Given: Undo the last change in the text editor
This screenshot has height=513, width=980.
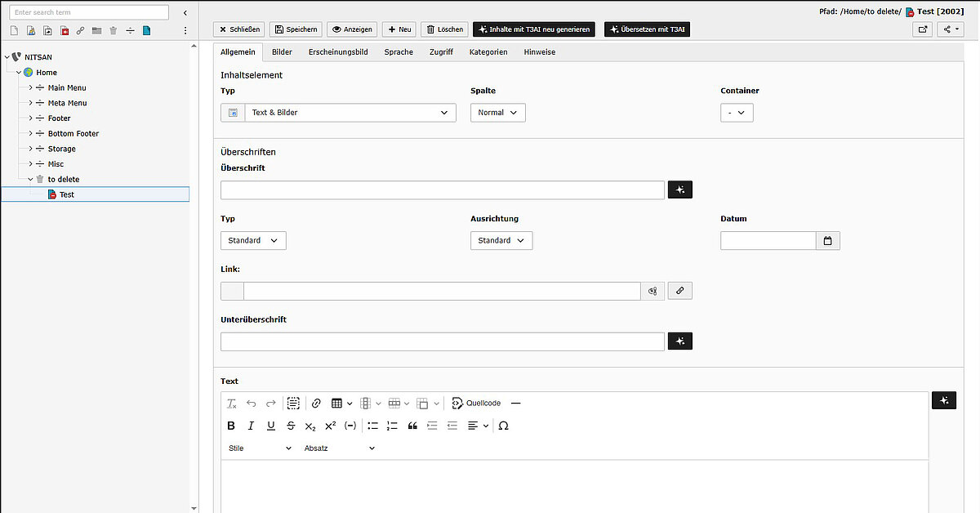Looking at the screenshot, I should pos(251,403).
